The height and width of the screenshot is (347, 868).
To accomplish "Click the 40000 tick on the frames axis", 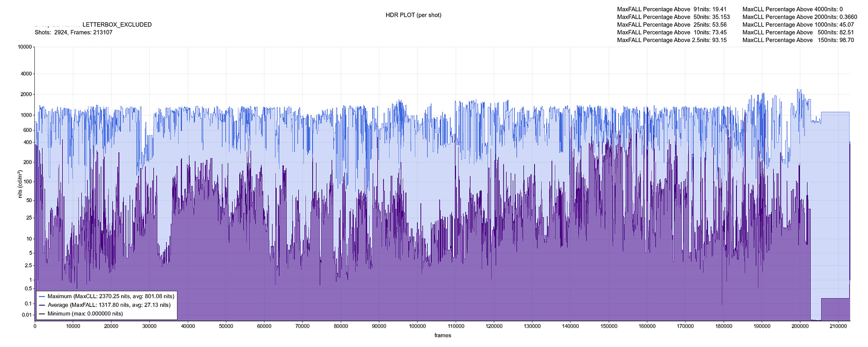I will (188, 326).
